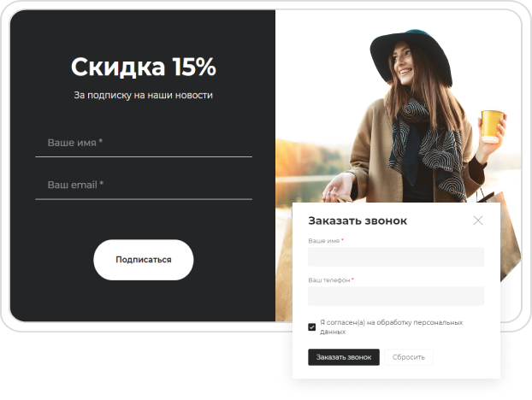Viewport: 532px width, 400px height.
Task: Click the dark Заказать звонок submit button
Action: (344, 357)
